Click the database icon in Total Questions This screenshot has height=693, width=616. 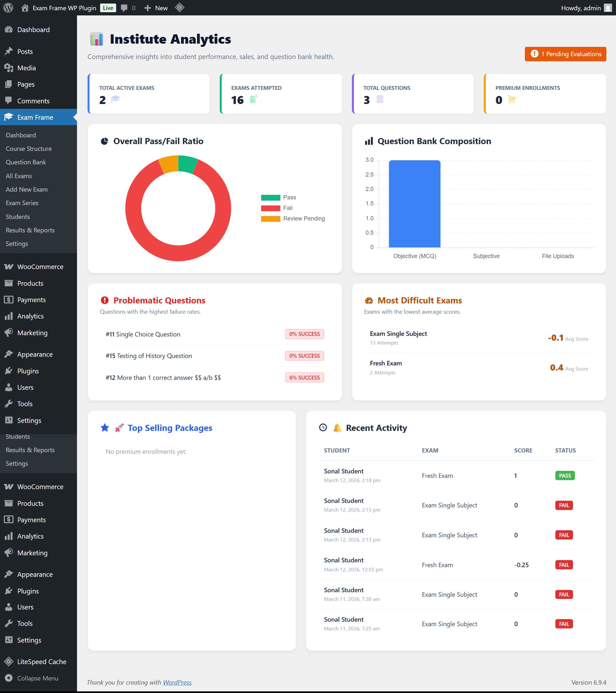[380, 99]
